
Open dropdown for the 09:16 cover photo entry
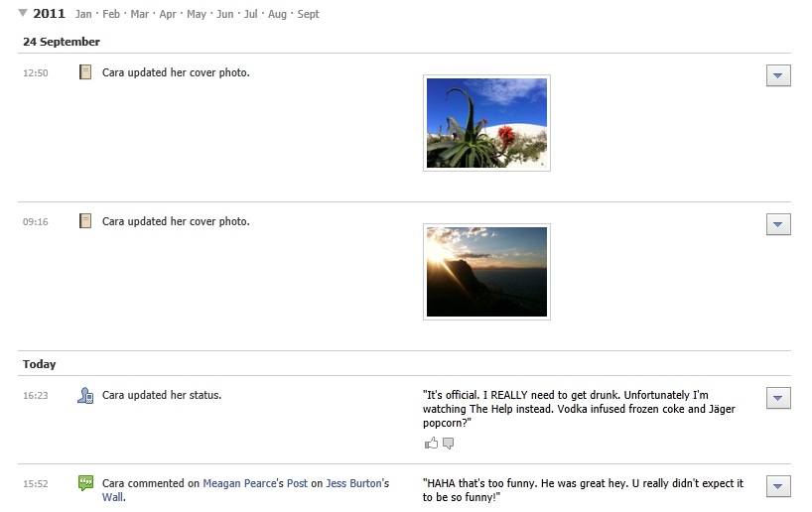tap(778, 224)
